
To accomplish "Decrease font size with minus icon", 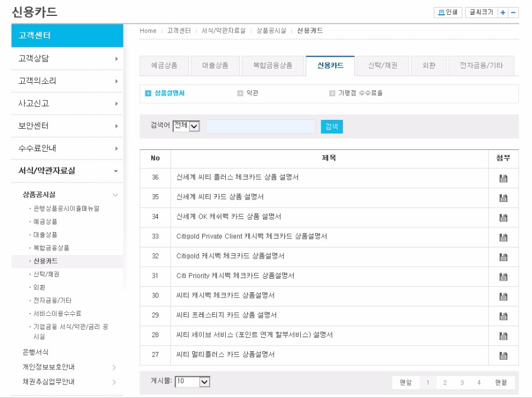I will [513, 12].
